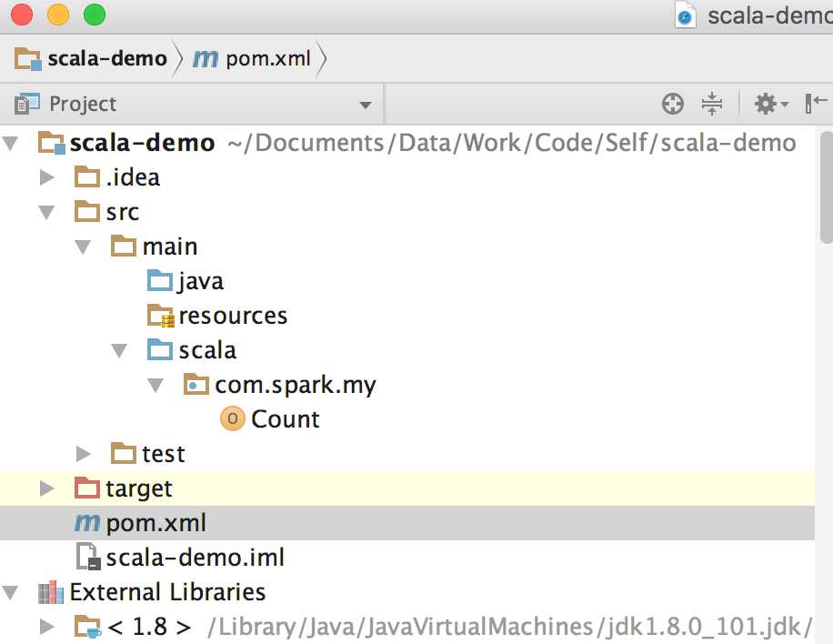Click scala-demo in the breadcrumb bar
Image resolution: width=833 pixels, height=644 pixels.
click(118, 59)
